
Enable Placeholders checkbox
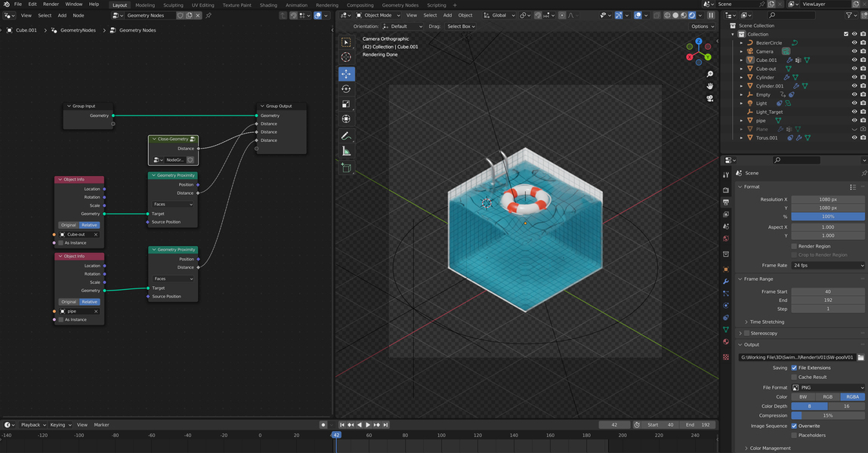tap(794, 436)
